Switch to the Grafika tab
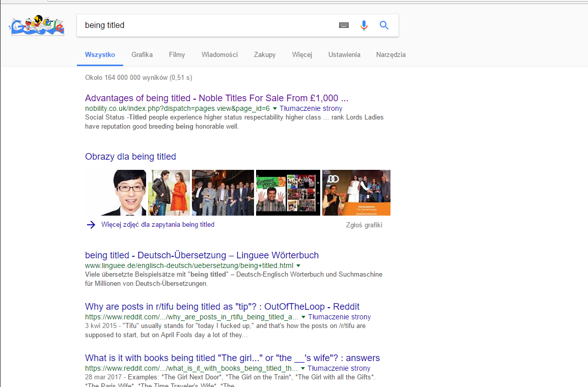 142,55
